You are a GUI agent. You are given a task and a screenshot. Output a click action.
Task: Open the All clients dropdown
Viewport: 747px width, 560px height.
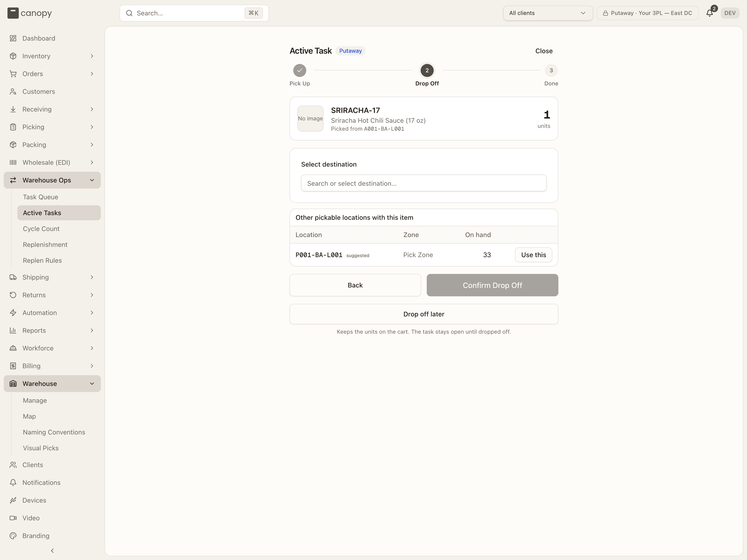click(547, 13)
